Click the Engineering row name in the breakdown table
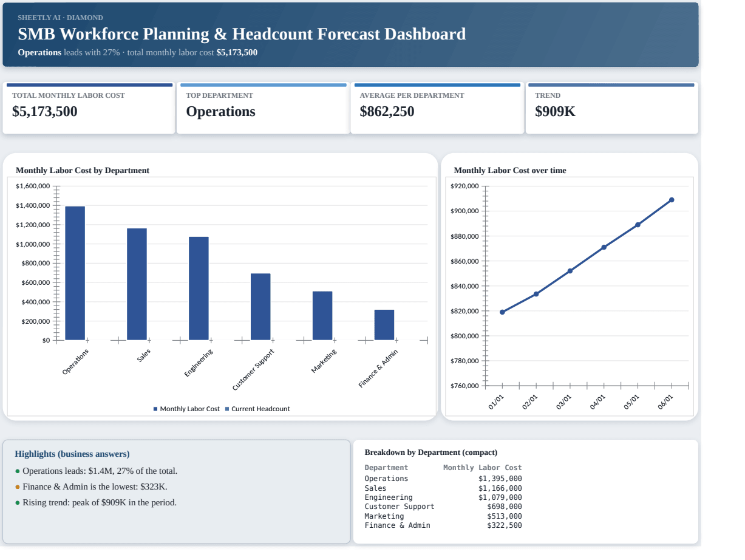 point(389,497)
